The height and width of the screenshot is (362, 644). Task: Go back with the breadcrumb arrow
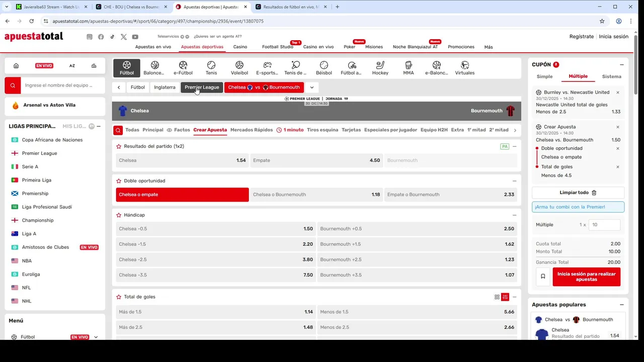pos(119,87)
